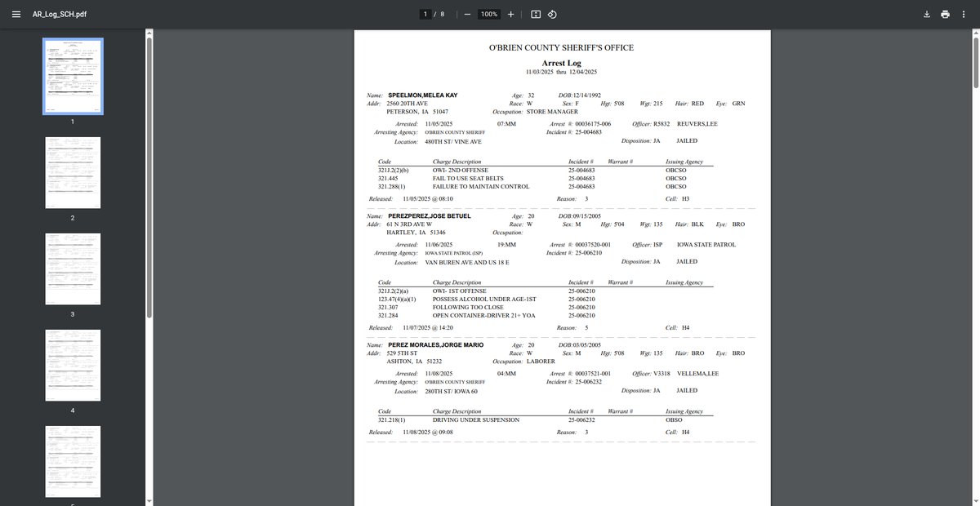Select code 123.47(4)(a)(1)

(398, 299)
